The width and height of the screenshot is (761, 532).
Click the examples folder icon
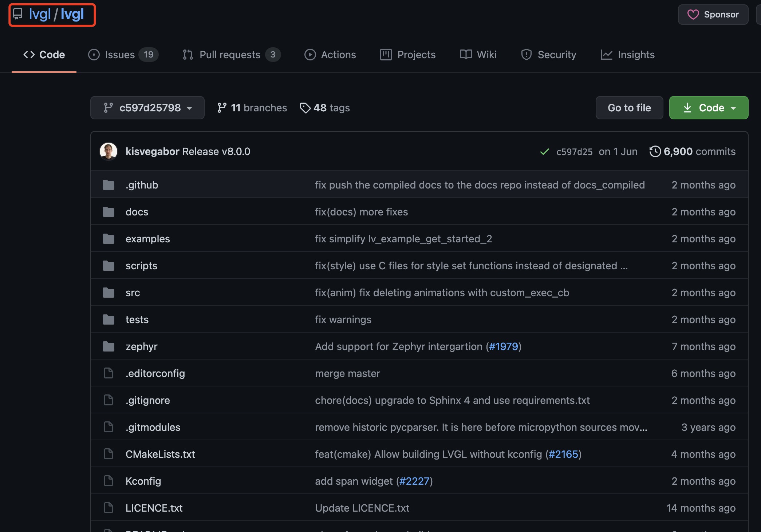click(109, 239)
